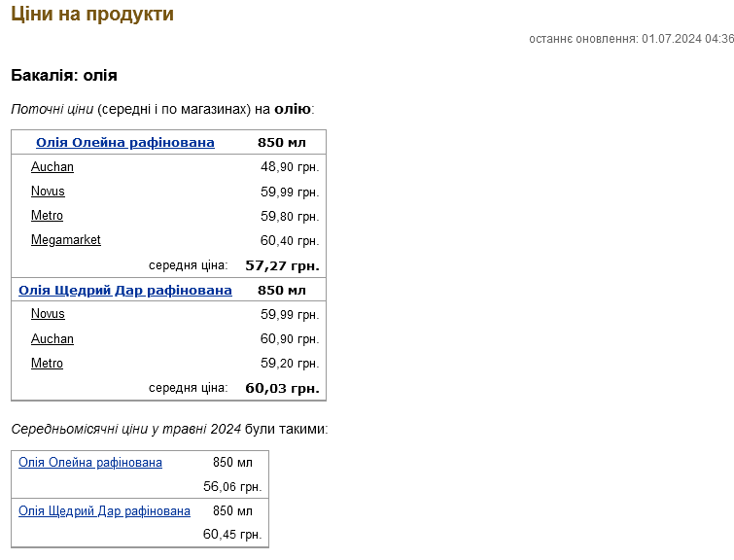
Task: Open Novus store link under Олія Олейна
Action: click(48, 192)
